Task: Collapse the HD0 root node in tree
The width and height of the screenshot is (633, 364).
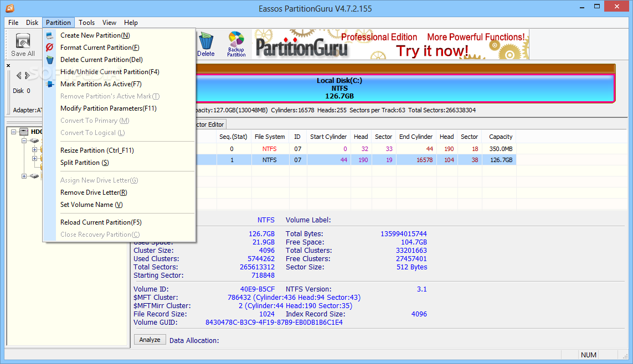Action: pos(13,132)
